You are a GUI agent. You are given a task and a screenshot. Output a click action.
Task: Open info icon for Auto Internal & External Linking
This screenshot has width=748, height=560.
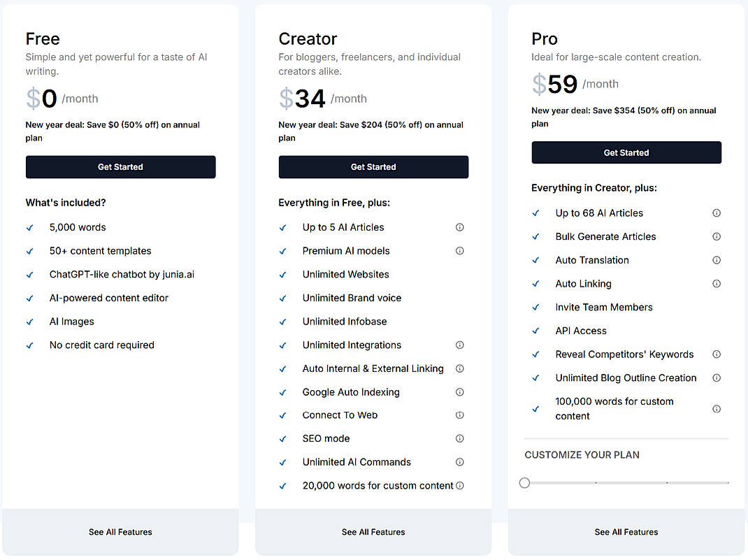pyautogui.click(x=459, y=368)
